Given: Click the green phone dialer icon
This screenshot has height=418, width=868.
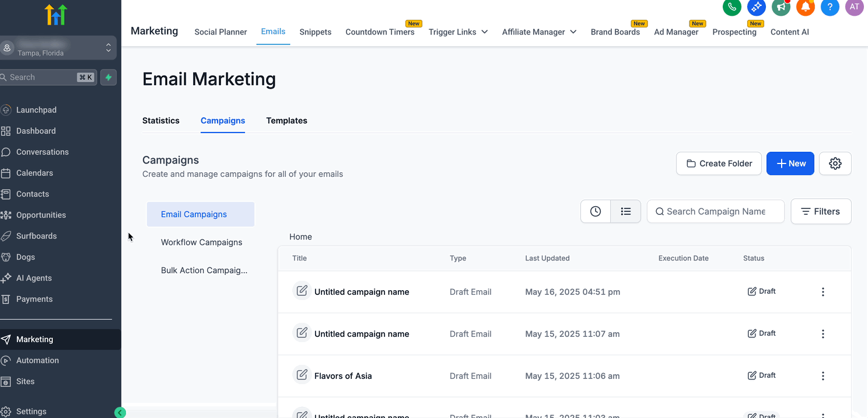Looking at the screenshot, I should click(x=732, y=7).
